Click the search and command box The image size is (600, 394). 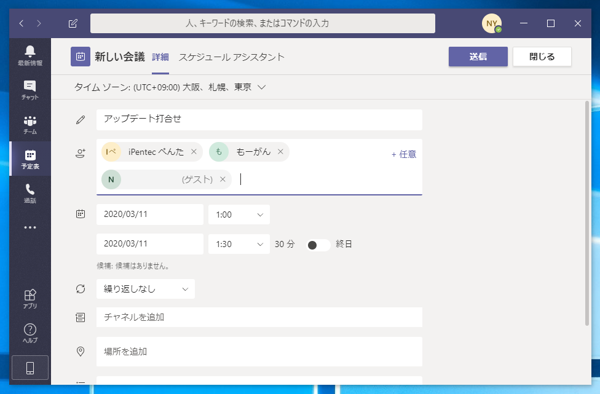pyautogui.click(x=262, y=23)
